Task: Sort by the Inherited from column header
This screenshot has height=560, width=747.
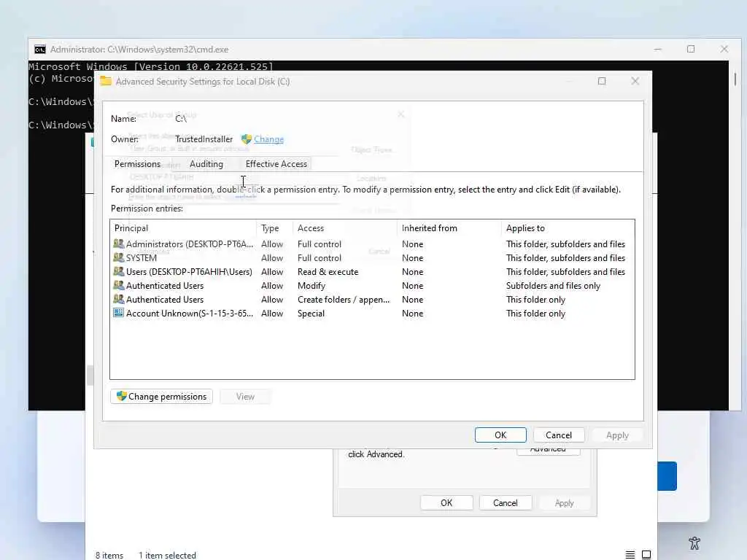Action: [x=449, y=228]
